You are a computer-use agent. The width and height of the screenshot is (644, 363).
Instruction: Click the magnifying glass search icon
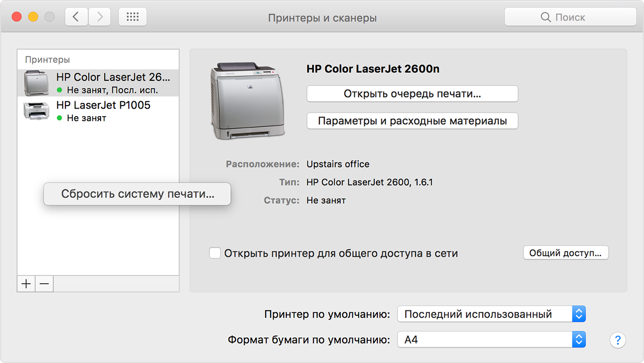pos(545,18)
